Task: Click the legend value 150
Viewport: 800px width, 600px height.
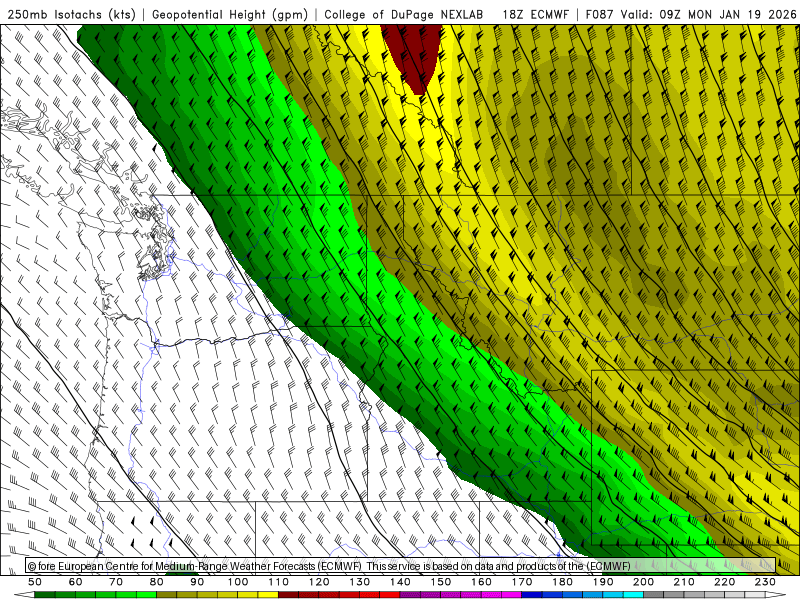Action: click(441, 582)
